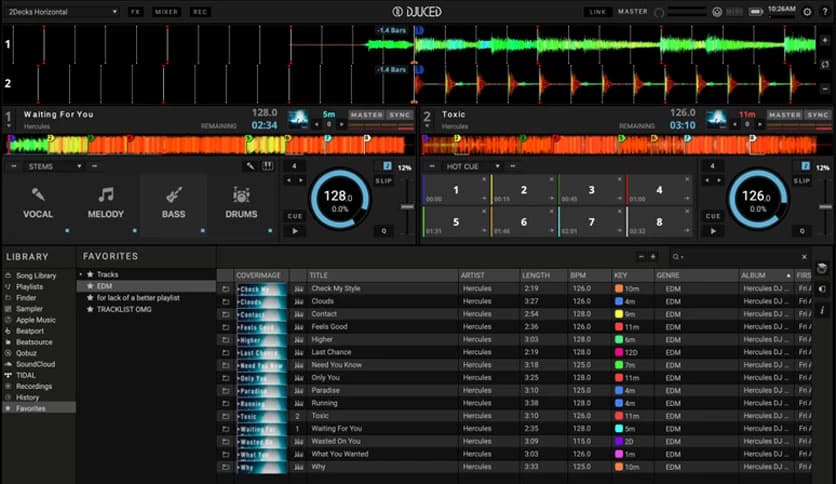Trigger hot cue pad 3 on deck 2
Screen dimensions: 836x484
point(591,190)
